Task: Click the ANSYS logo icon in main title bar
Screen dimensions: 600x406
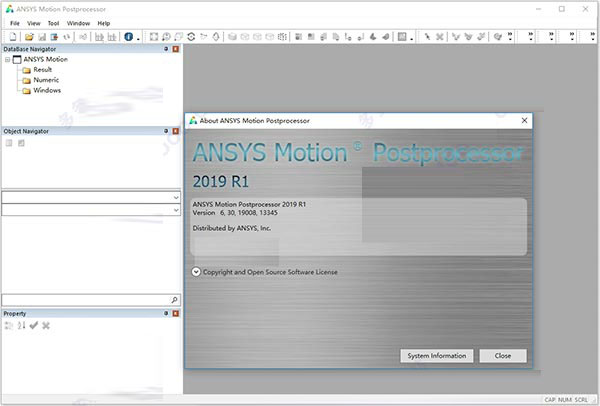Action: (10, 9)
